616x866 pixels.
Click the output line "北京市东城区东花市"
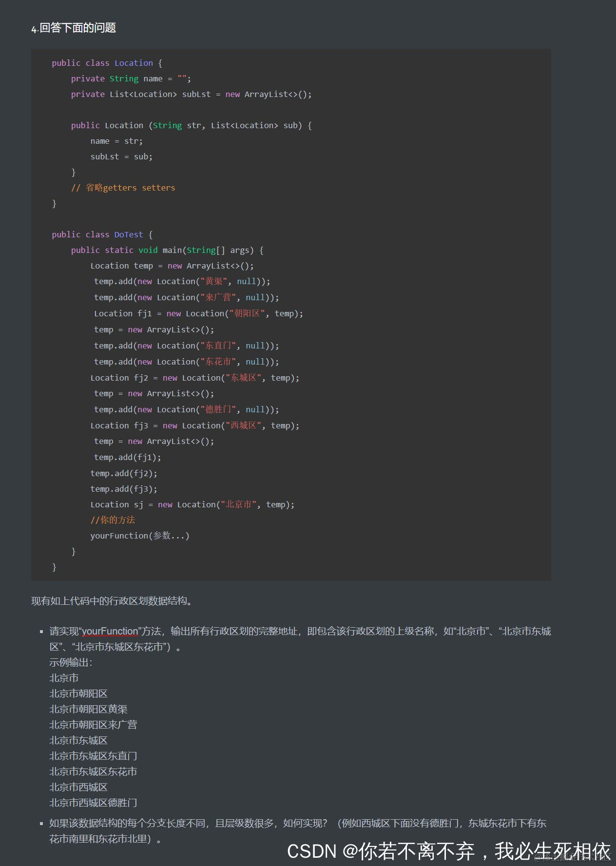[x=93, y=771]
